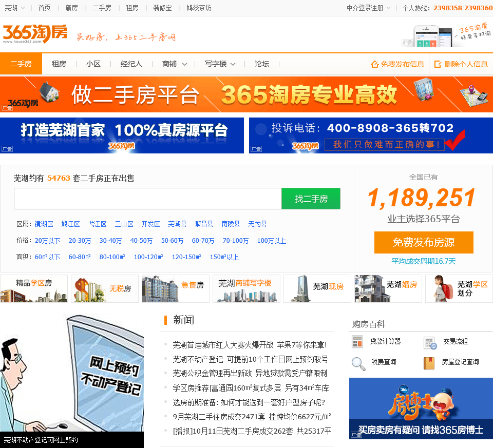493x448 pixels.
Task: Go to the 论坛 navigation tab
Action: [261, 64]
